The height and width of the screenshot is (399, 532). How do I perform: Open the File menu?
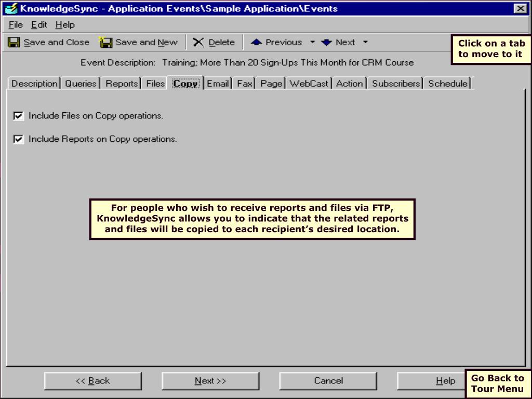pos(16,25)
